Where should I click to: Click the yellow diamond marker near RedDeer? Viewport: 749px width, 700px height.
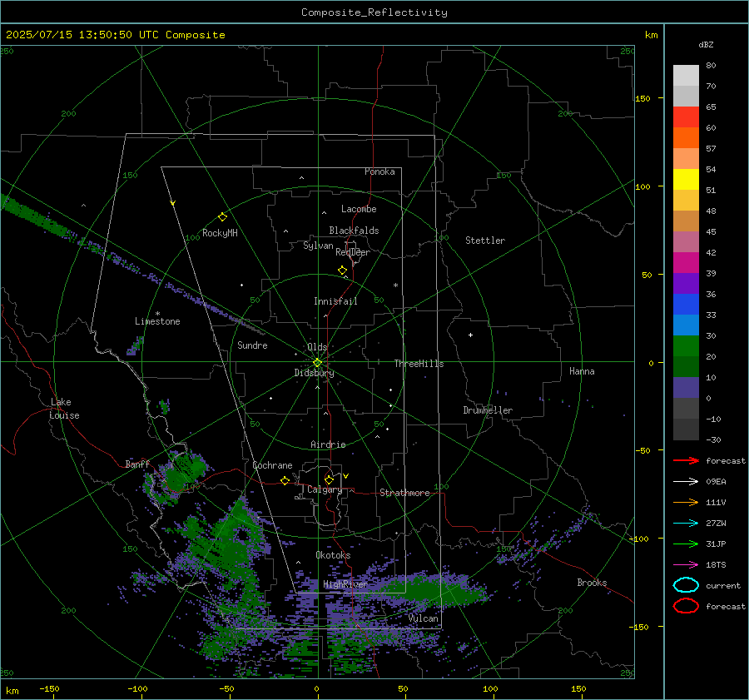point(342,271)
